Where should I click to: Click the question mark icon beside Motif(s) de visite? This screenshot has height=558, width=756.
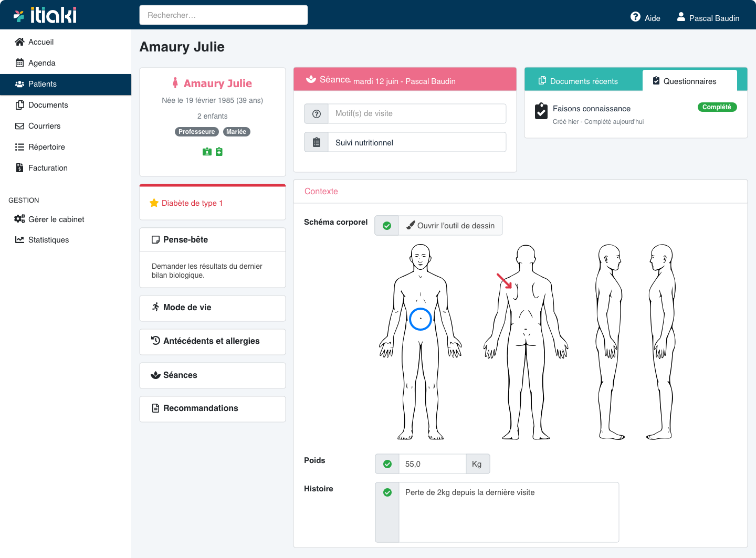point(317,114)
